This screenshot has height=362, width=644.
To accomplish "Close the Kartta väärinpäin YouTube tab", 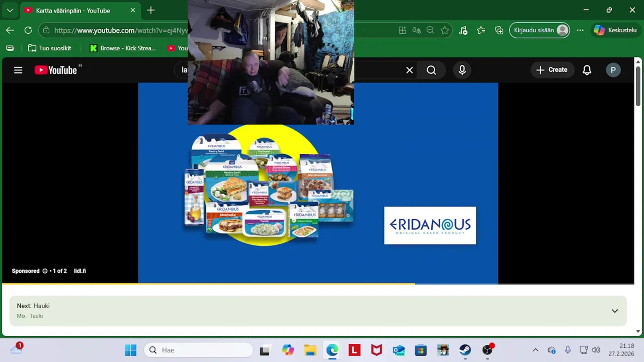I will pyautogui.click(x=133, y=10).
